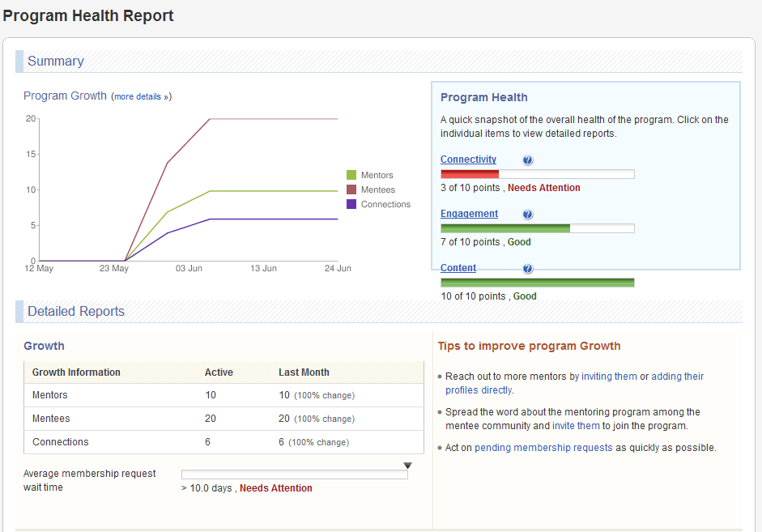762x532 pixels.
Task: Click the full green Content progress bar
Action: coord(537,283)
